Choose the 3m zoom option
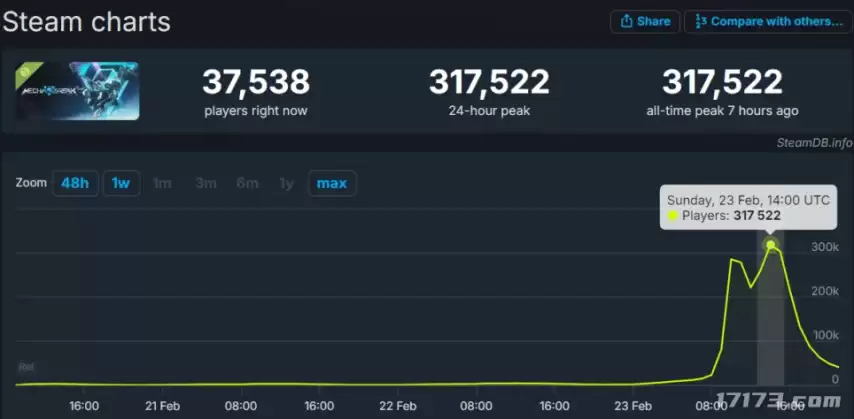Image resolution: width=854 pixels, height=419 pixels. (206, 184)
